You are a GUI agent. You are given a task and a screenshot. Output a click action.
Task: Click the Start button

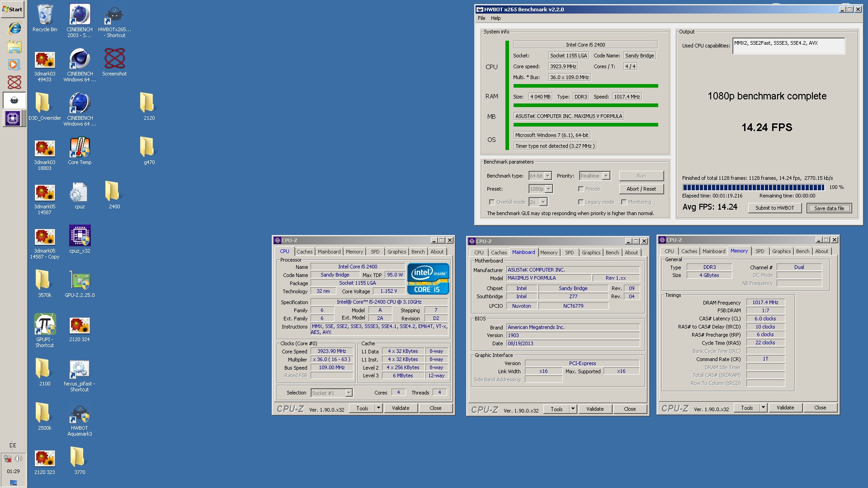pyautogui.click(x=13, y=9)
